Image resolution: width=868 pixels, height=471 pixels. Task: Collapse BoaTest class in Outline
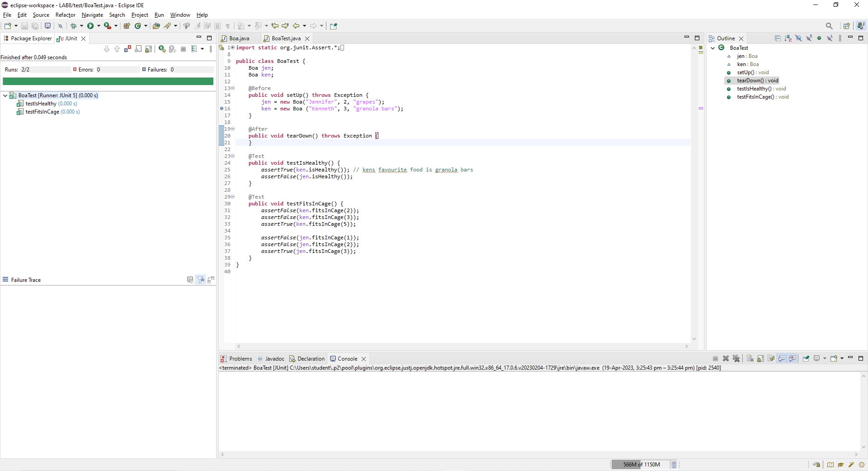pos(713,48)
